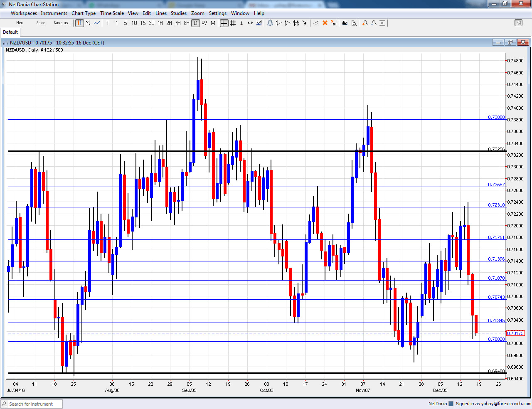Open the Time Scale menu
This screenshot has height=409, width=532.
pyautogui.click(x=112, y=13)
